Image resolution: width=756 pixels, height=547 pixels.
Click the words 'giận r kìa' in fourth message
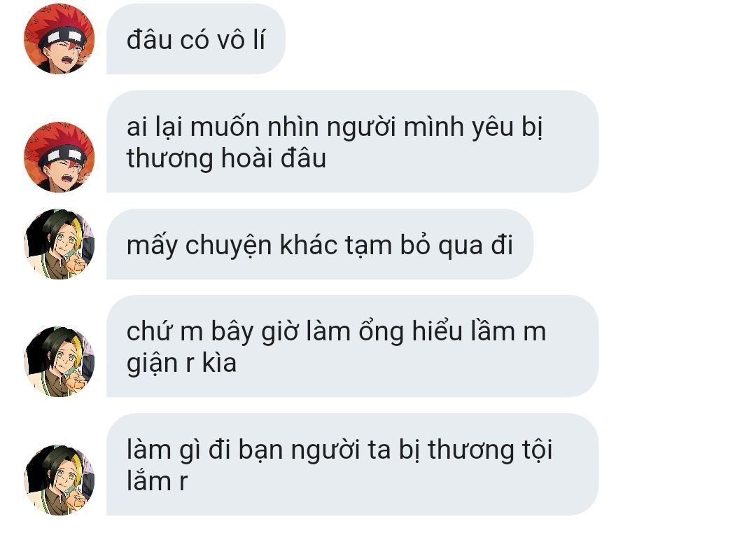coord(181,363)
